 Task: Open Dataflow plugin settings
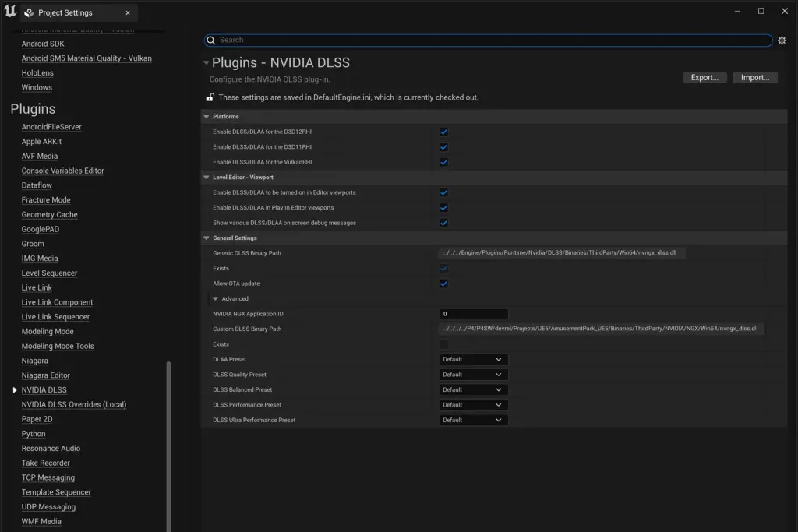(37, 185)
